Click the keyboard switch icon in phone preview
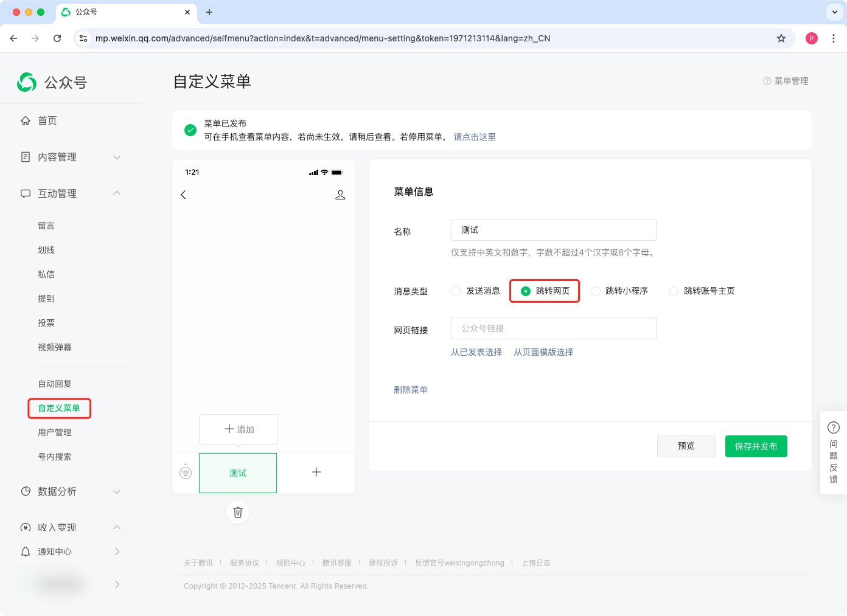Image resolution: width=847 pixels, height=616 pixels. pyautogui.click(x=186, y=472)
